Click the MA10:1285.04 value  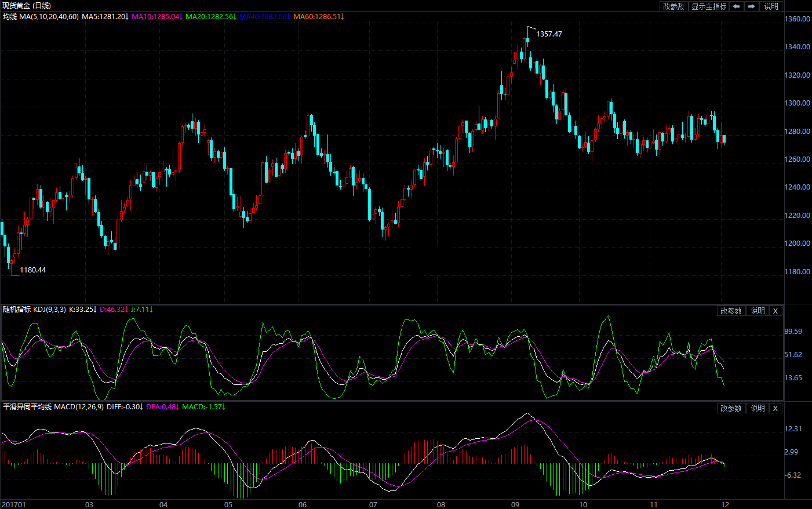click(157, 17)
